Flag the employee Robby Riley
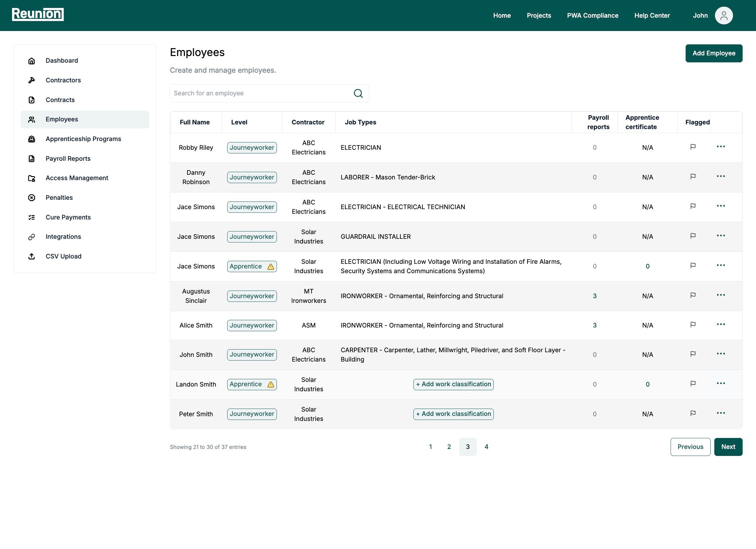This screenshot has height=549, width=756. click(x=693, y=147)
